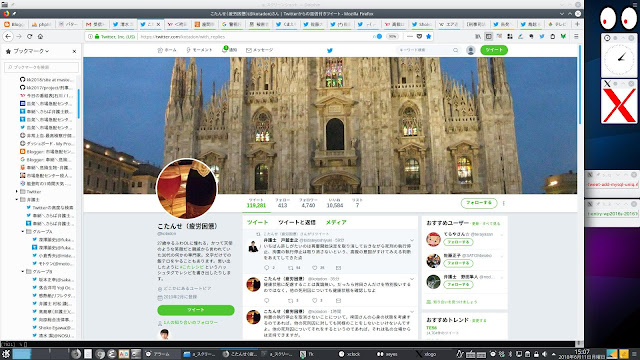Follow the first recommended user

[458, 242]
